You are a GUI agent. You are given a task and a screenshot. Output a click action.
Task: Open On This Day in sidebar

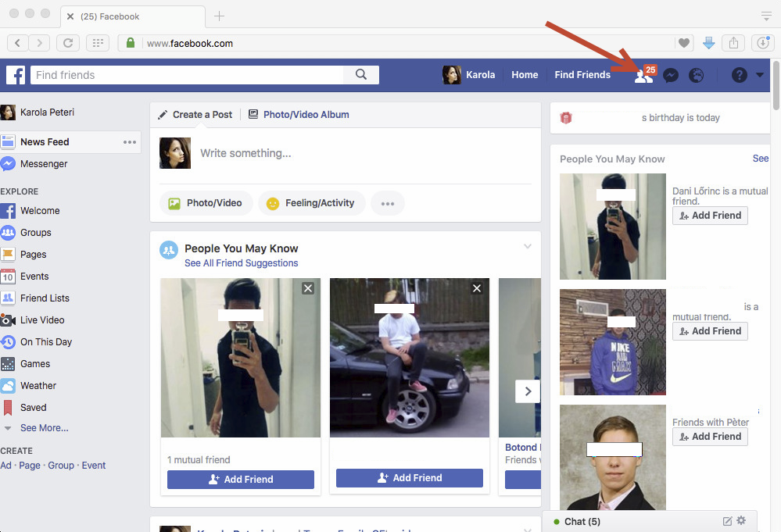click(x=37, y=342)
